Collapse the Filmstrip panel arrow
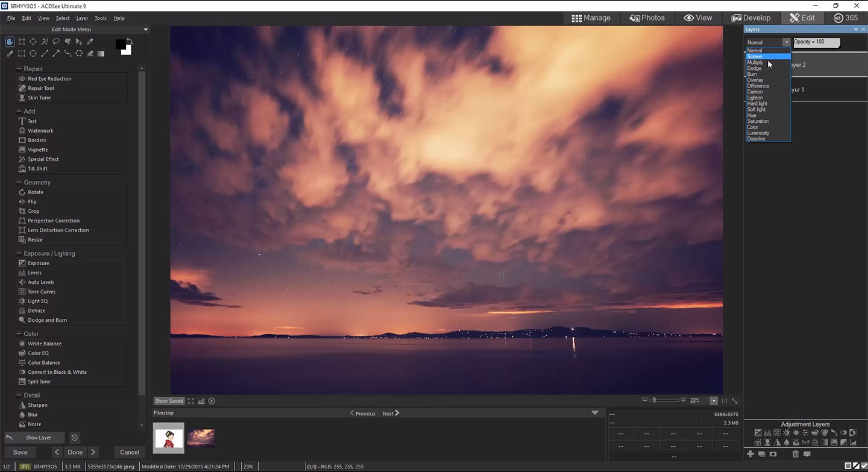868x472 pixels. [x=595, y=413]
